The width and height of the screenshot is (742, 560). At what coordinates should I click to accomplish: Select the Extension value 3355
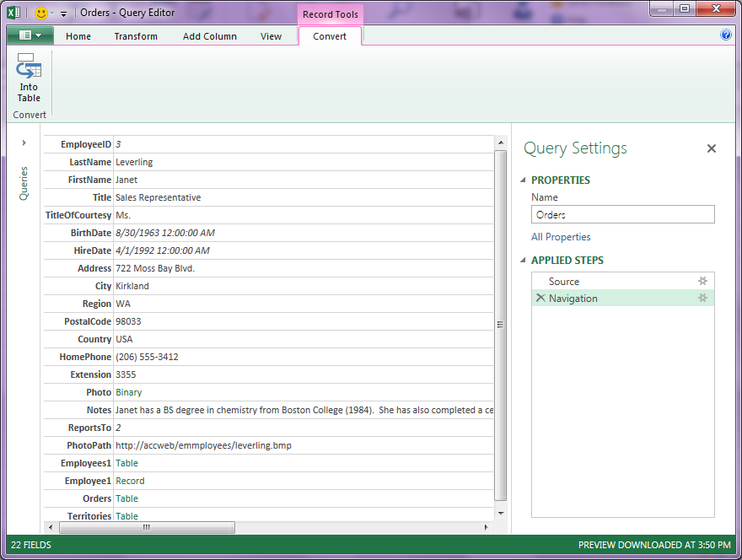(126, 374)
